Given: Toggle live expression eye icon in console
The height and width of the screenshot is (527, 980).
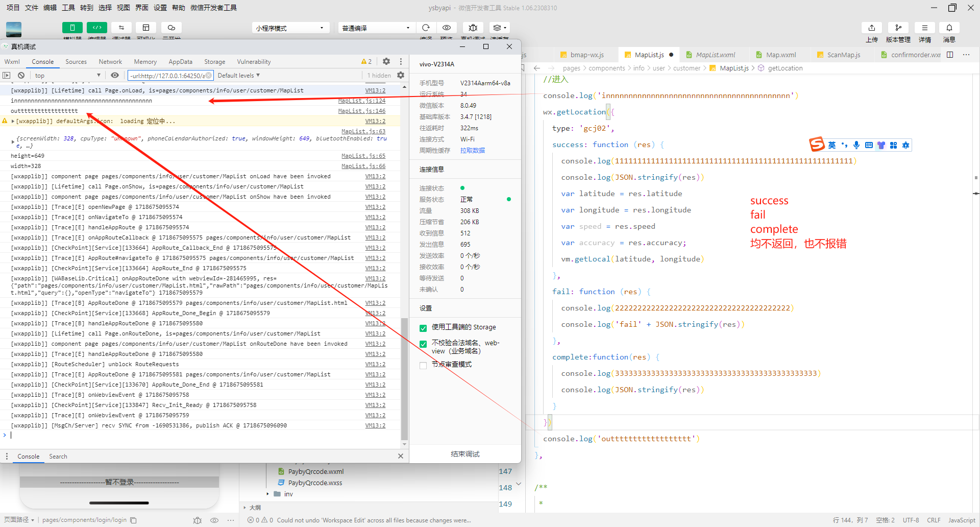Looking at the screenshot, I should (x=115, y=76).
